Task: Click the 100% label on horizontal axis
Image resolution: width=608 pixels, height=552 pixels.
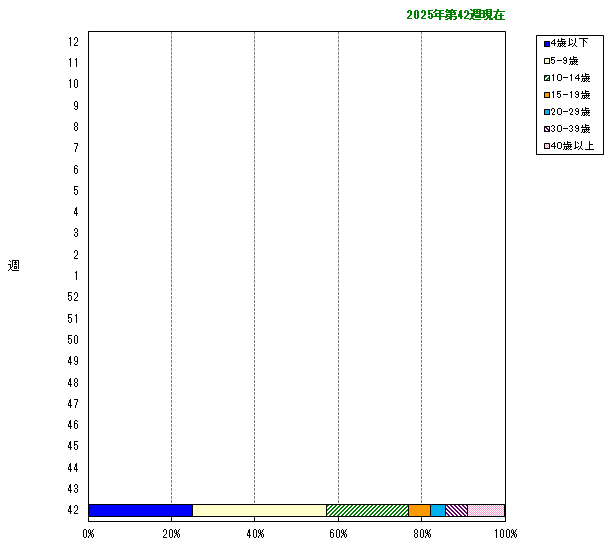Action: 505,534
